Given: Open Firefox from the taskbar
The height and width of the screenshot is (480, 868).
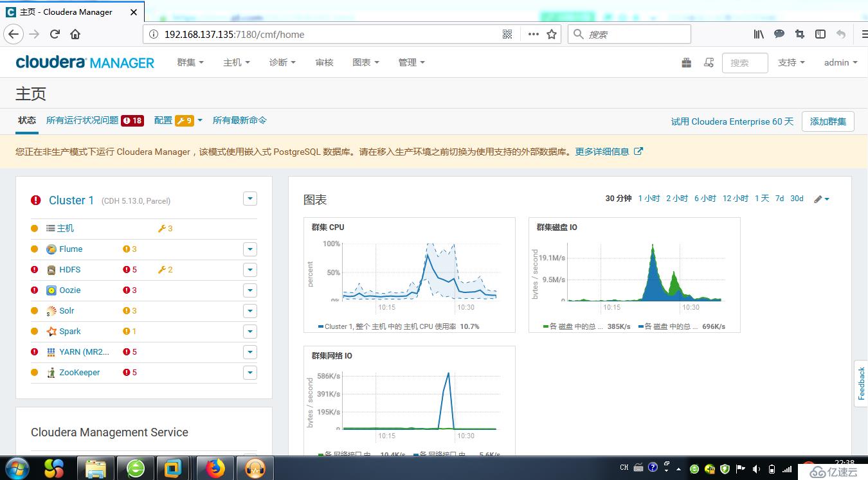Looking at the screenshot, I should pyautogui.click(x=216, y=468).
